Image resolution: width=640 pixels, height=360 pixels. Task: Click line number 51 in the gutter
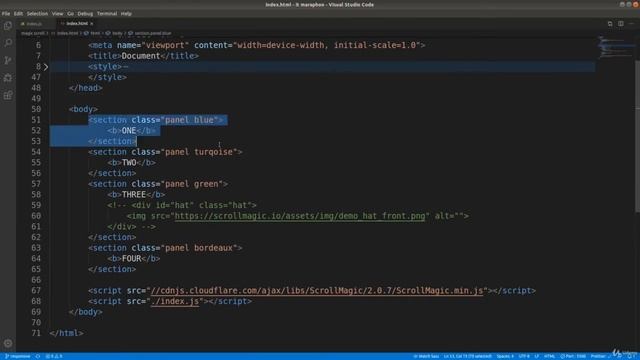(36, 120)
